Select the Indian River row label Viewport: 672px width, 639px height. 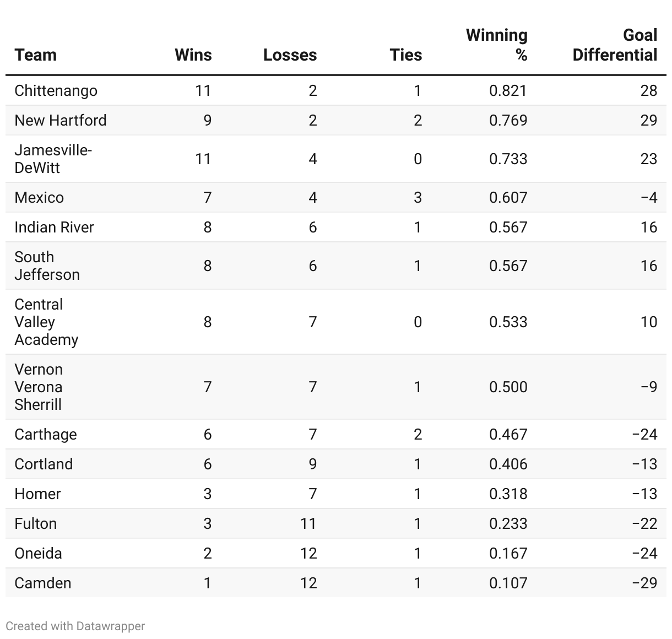[54, 228]
